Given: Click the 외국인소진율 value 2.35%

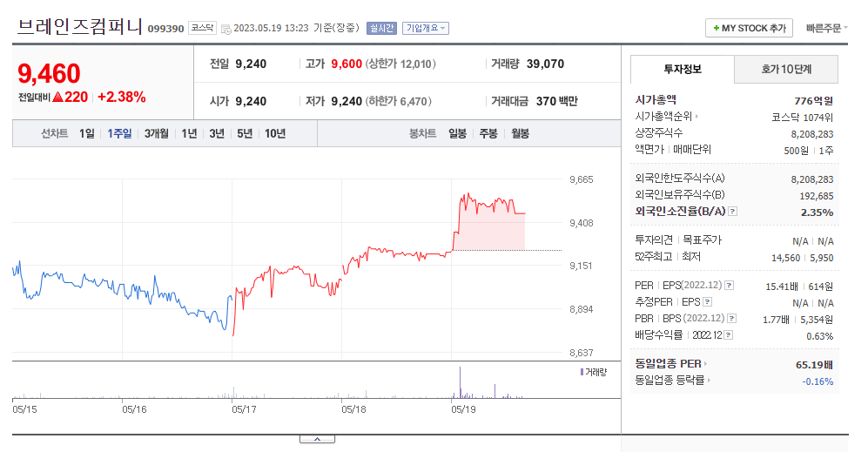Looking at the screenshot, I should (818, 213).
